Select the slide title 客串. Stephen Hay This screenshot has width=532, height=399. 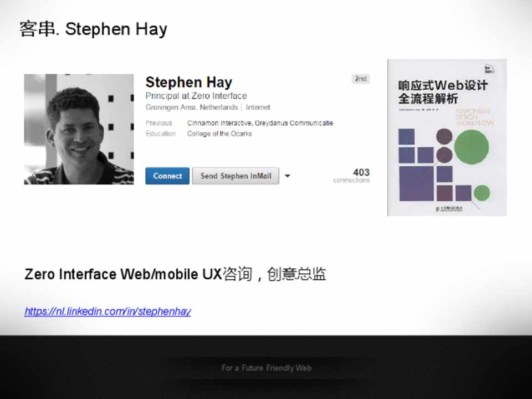click(x=93, y=29)
